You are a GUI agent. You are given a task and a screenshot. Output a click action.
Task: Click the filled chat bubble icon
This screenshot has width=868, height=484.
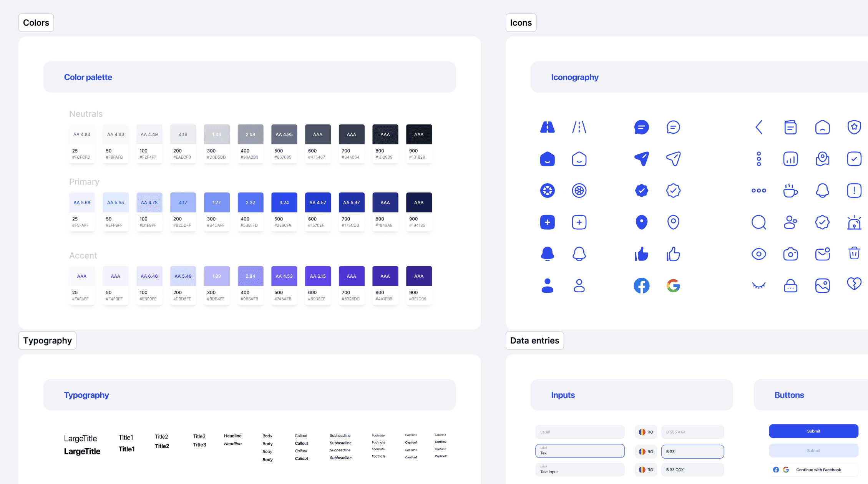coord(642,127)
